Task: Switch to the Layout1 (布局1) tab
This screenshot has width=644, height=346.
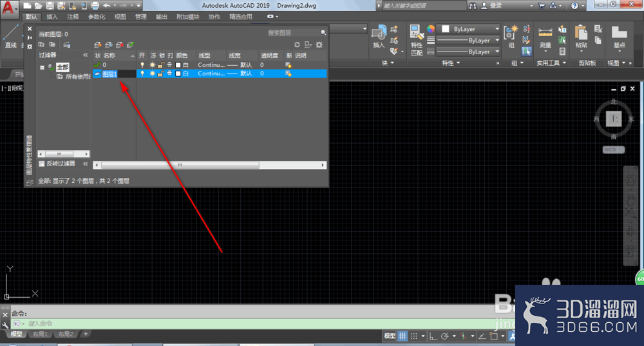Action: click(40, 334)
